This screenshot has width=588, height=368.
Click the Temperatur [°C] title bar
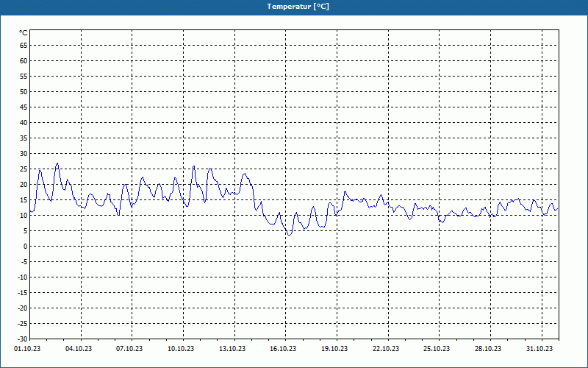[x=294, y=7]
